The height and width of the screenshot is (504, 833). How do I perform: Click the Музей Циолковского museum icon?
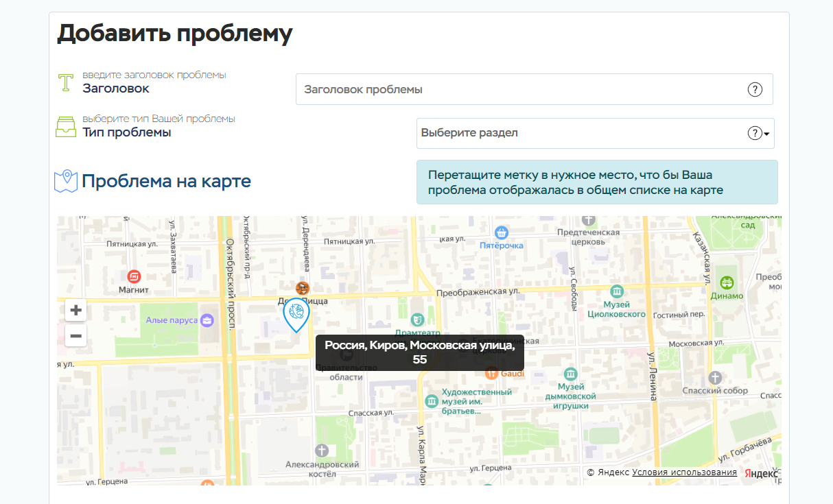point(616,290)
